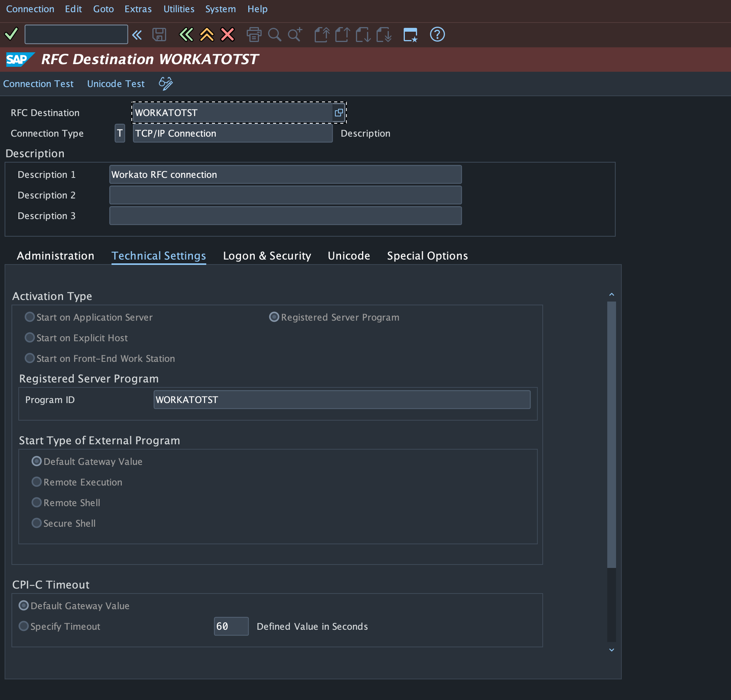Click the green Back double-arrow icon
Image resolution: width=731 pixels, height=700 pixels.
(x=186, y=35)
